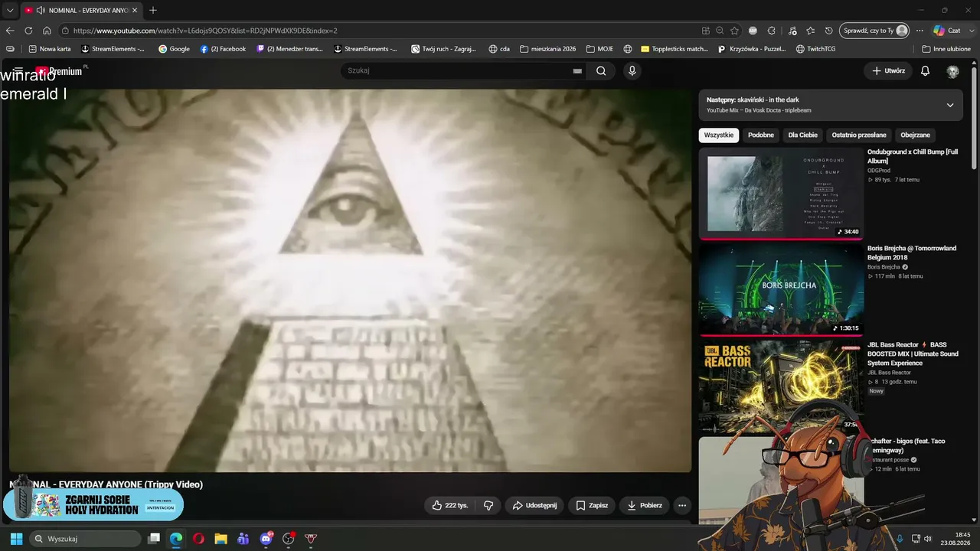Screen dimensions: 980x551
Task: Click the Pobierz download button
Action: click(645, 505)
